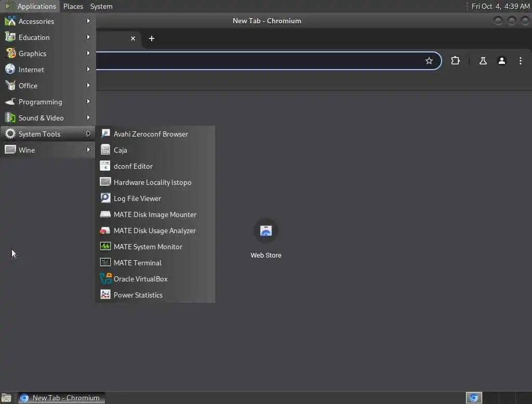Select Log File Viewer entry text
The image size is (532, 404).
point(137,198)
